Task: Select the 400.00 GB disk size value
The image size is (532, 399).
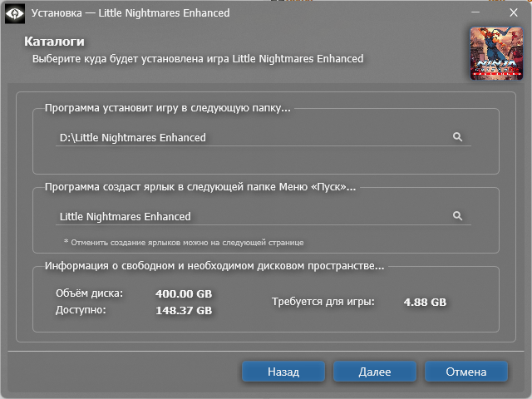Action: pyautogui.click(x=184, y=293)
